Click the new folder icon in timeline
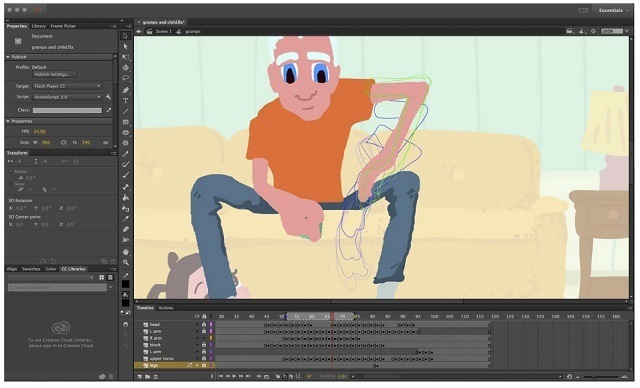Image resolution: width=640 pixels, height=388 pixels. click(147, 377)
